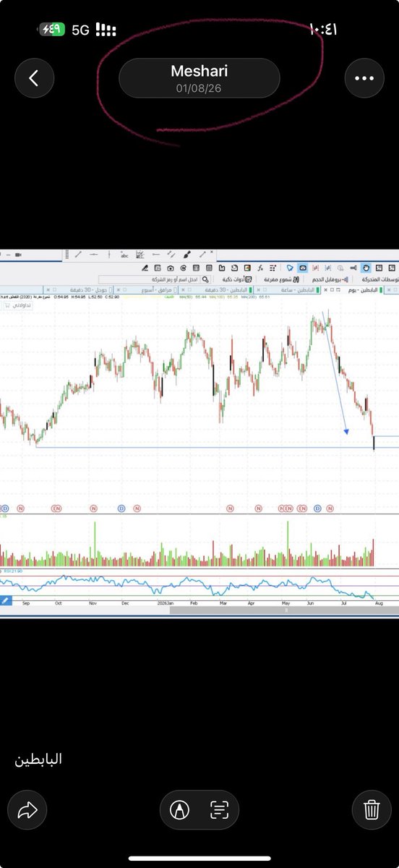Select the abc text annotation tool

(125, 254)
